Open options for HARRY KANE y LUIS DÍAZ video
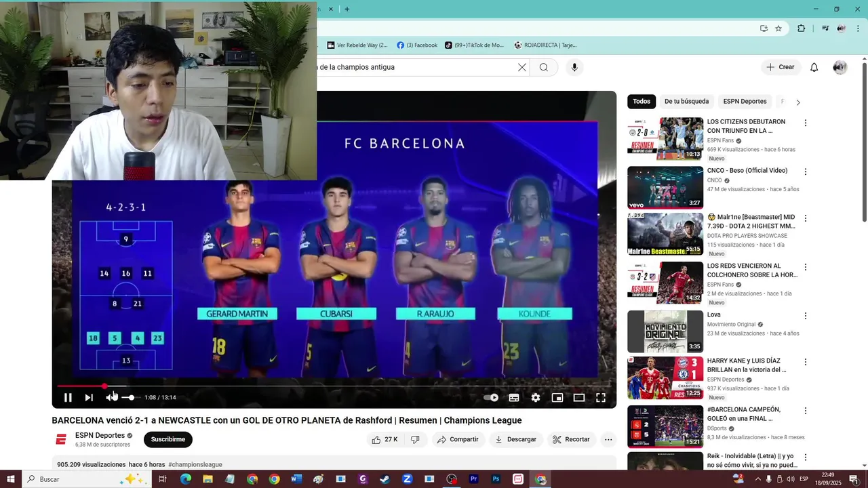 (x=806, y=363)
